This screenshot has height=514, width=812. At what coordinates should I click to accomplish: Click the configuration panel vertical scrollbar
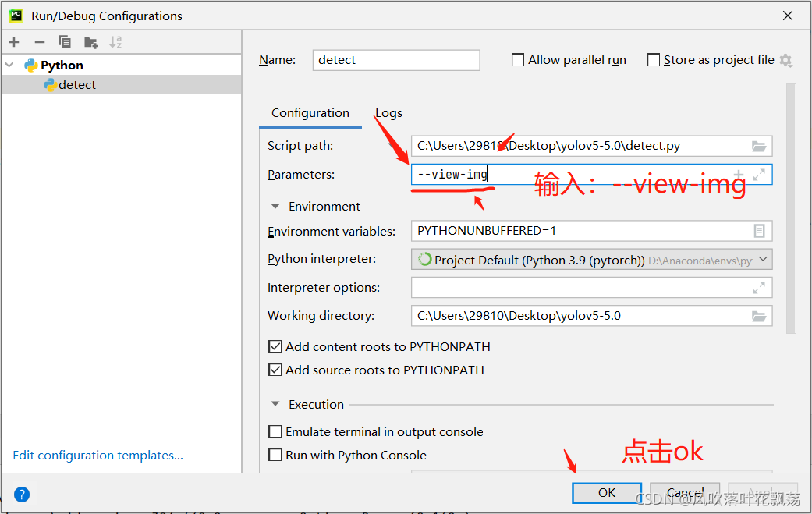click(x=791, y=208)
